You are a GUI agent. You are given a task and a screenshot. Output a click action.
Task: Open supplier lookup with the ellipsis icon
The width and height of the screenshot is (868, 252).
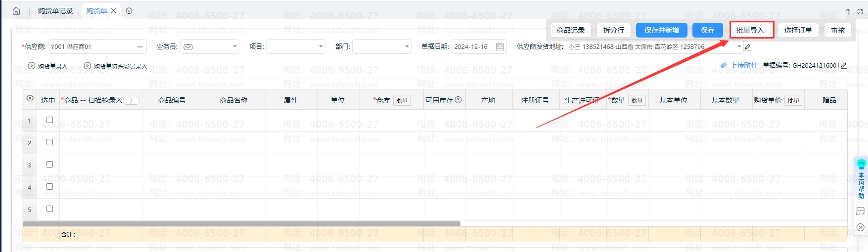140,47
